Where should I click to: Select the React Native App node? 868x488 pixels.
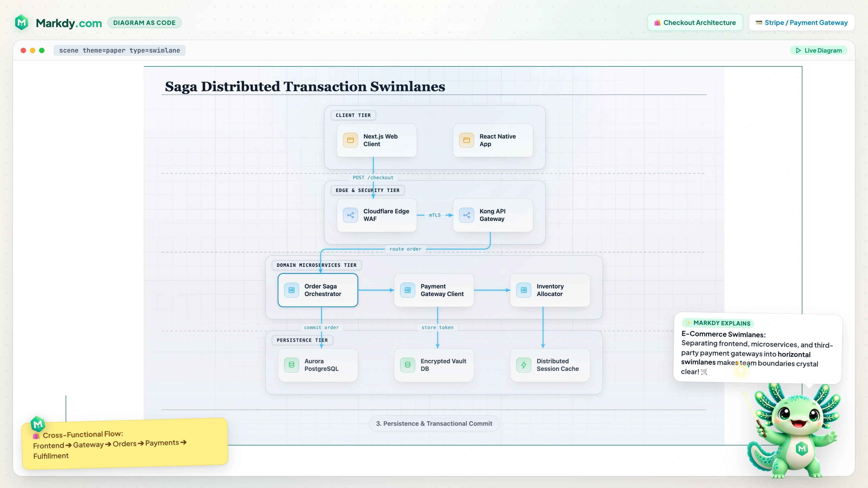click(x=493, y=140)
